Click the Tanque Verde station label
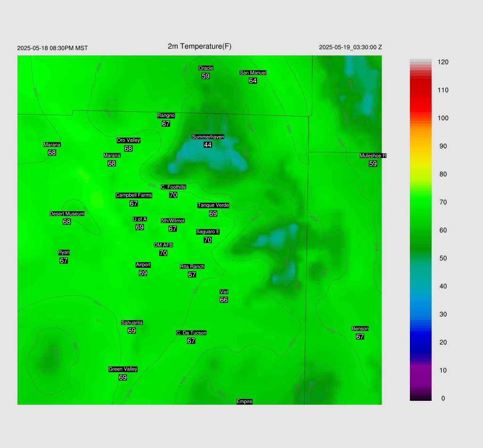Image resolution: width=483 pixels, height=448 pixels. [x=213, y=205]
